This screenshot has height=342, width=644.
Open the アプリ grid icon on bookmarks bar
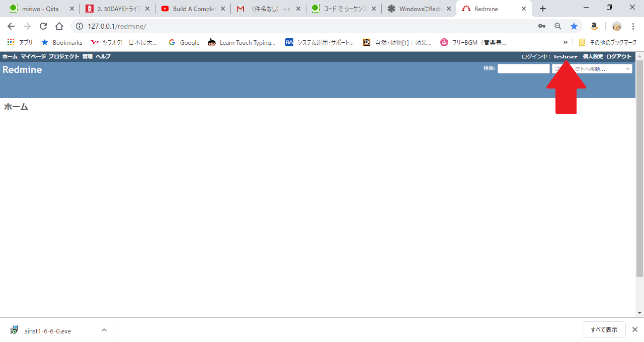[x=10, y=42]
